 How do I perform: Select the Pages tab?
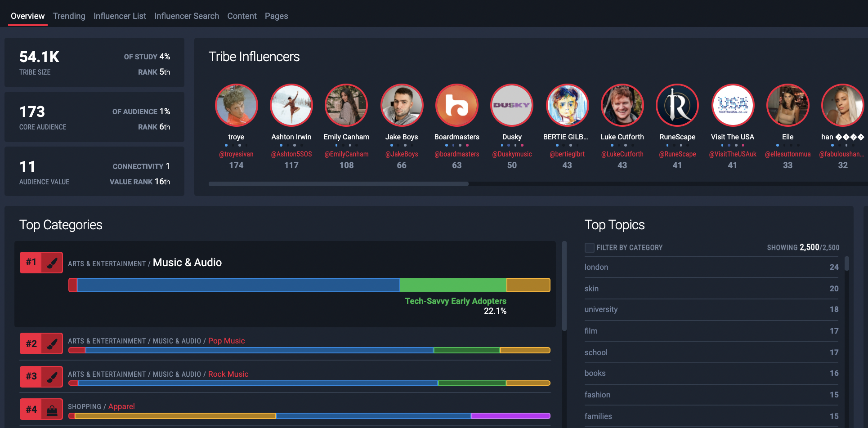[276, 16]
